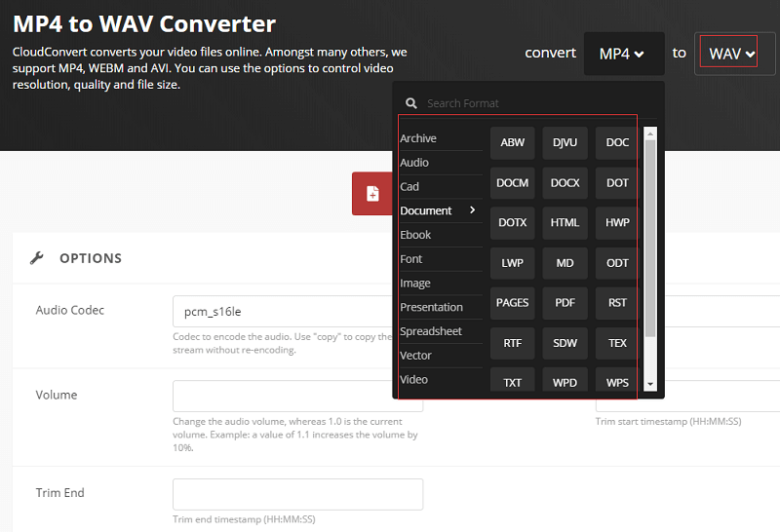This screenshot has height=532, width=780.
Task: Choose the DOT format button
Action: point(616,183)
